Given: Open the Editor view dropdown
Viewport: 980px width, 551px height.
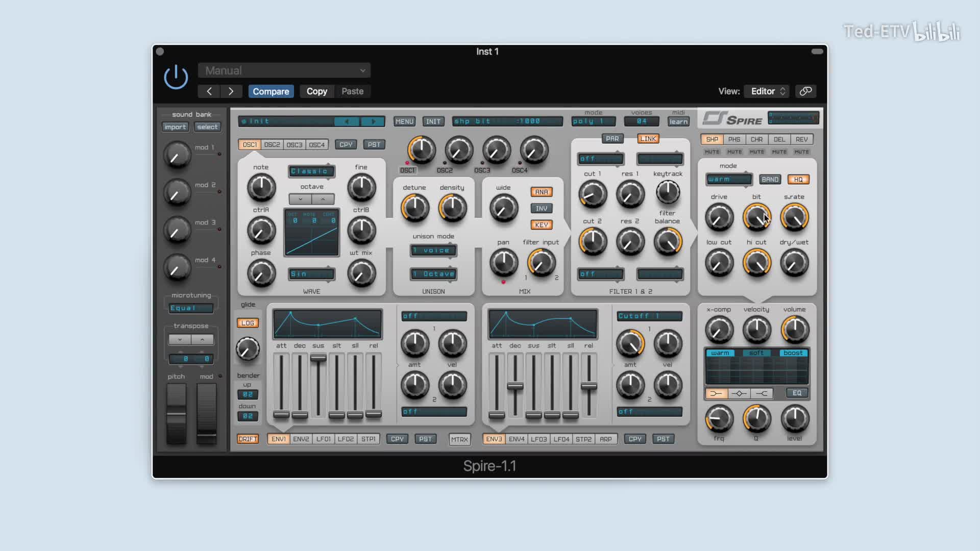Looking at the screenshot, I should (x=767, y=91).
